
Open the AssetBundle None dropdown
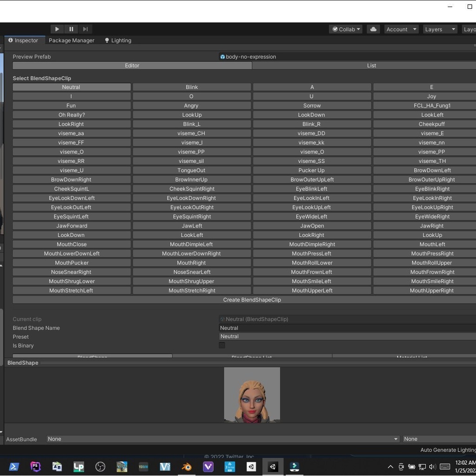223,439
